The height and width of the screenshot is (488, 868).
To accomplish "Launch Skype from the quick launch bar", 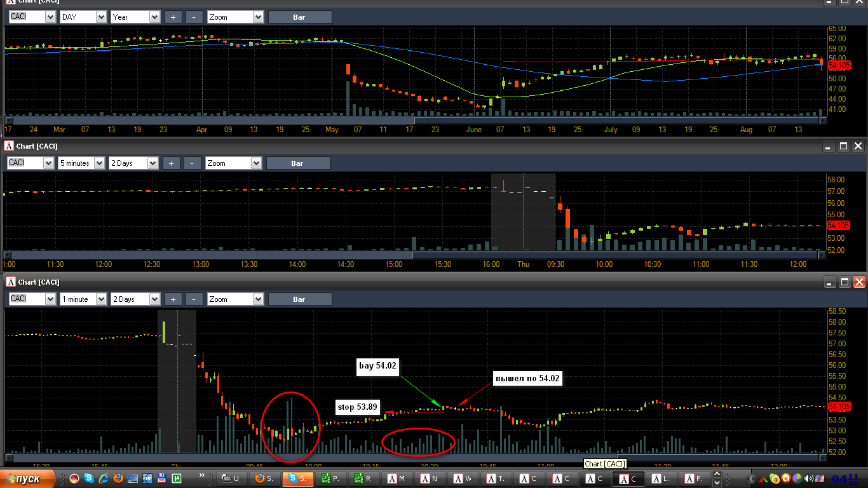I will tap(89, 478).
